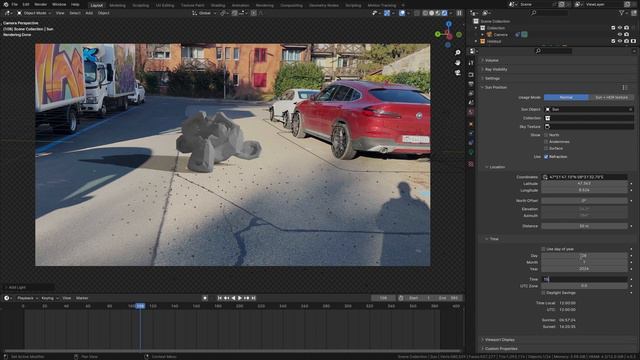640x360 pixels.
Task: Select Sun + HDR texture usage mode
Action: pyautogui.click(x=611, y=98)
